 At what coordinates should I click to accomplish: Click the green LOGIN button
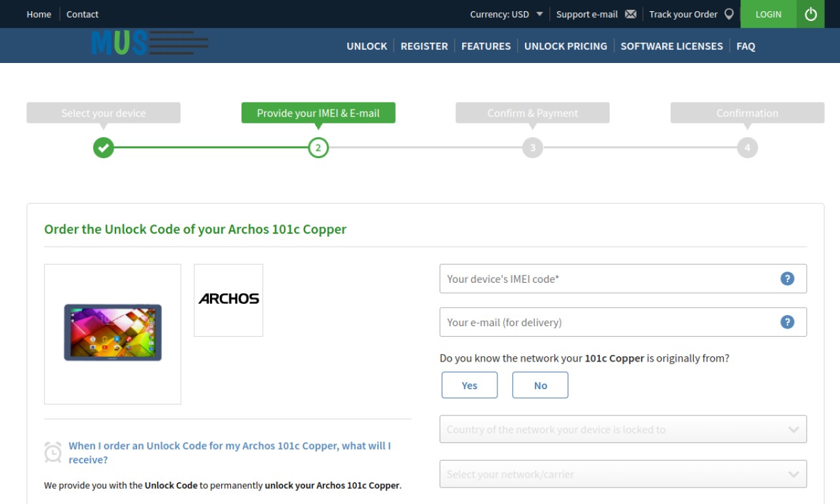(768, 14)
